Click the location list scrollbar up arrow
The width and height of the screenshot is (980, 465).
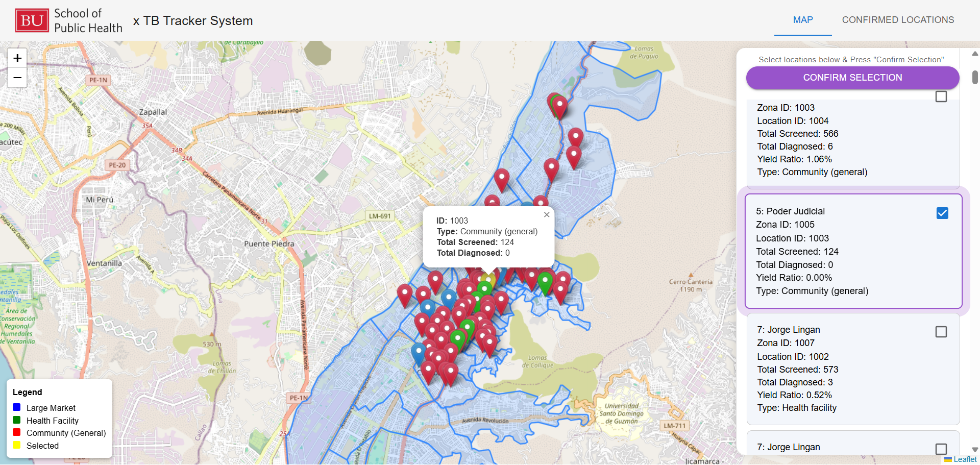(x=975, y=54)
